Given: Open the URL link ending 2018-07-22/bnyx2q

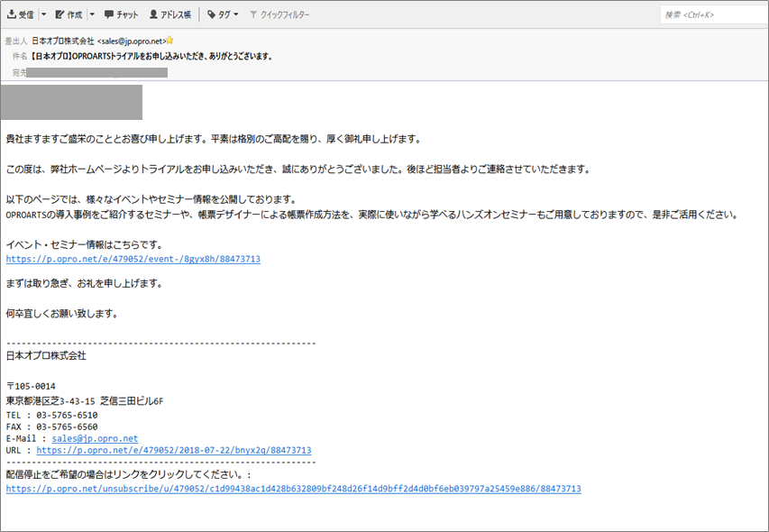Looking at the screenshot, I should click(174, 450).
